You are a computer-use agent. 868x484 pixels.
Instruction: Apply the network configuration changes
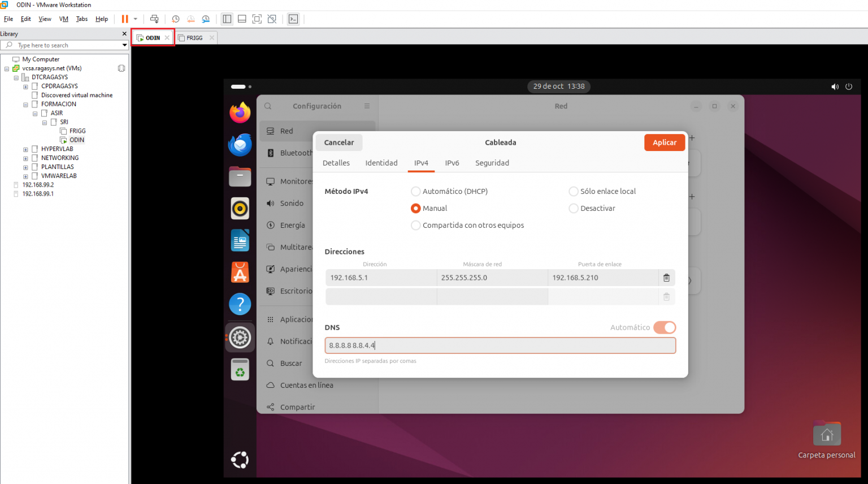point(665,142)
